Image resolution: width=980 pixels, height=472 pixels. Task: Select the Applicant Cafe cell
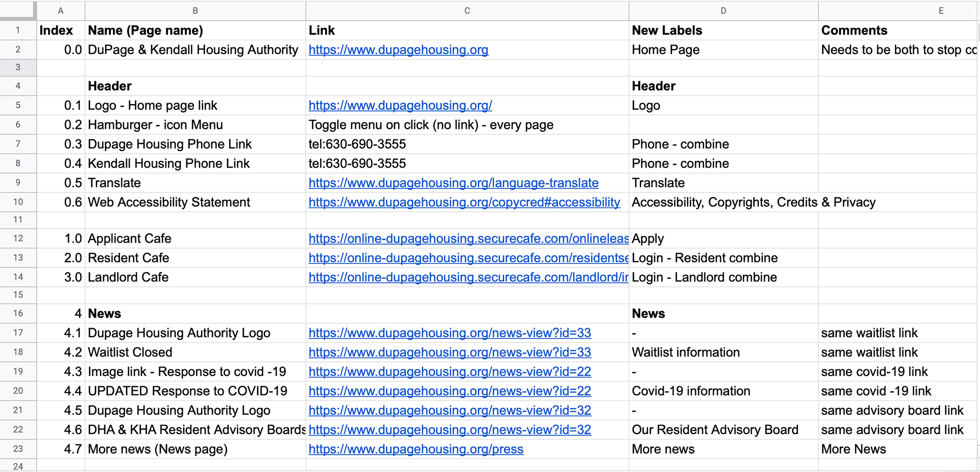[x=195, y=239]
